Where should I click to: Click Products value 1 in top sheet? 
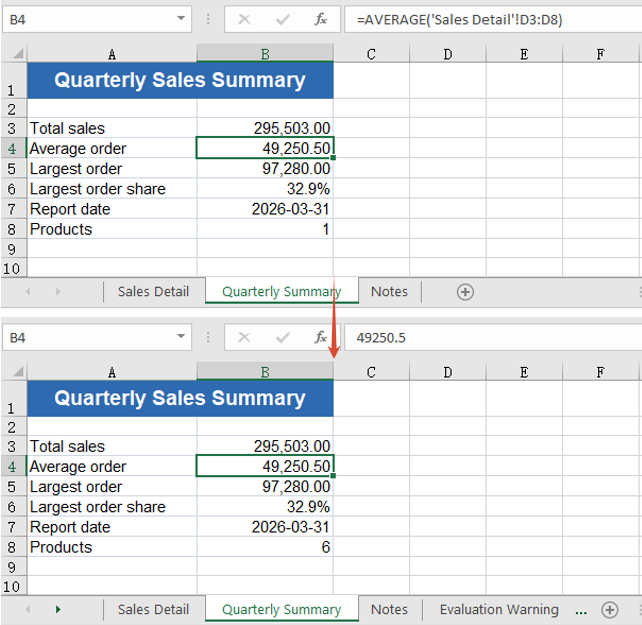[265, 229]
